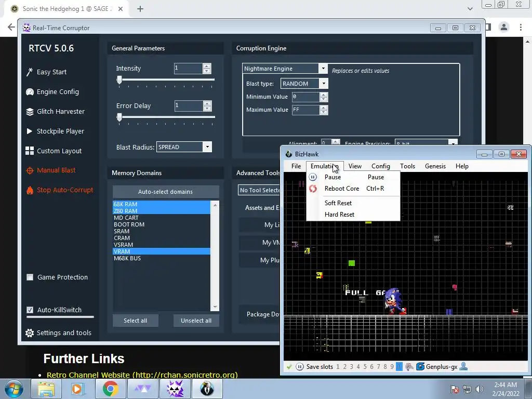Screen dimensions: 532x399
Task: Click the network tray icon
Action: click(467, 389)
